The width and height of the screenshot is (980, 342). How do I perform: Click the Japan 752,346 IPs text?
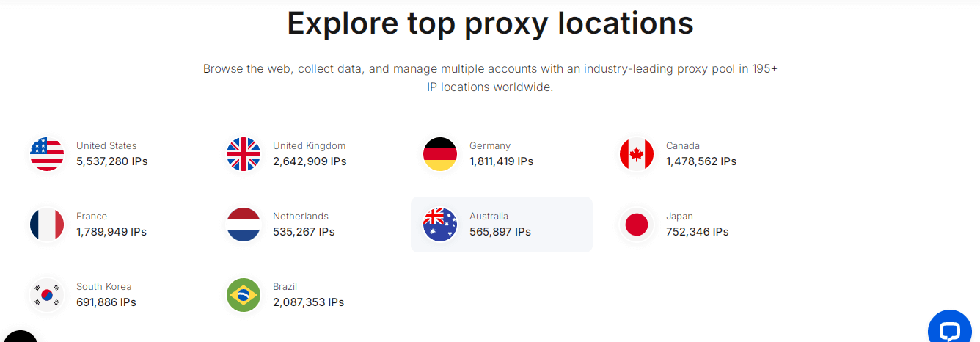[x=697, y=232]
